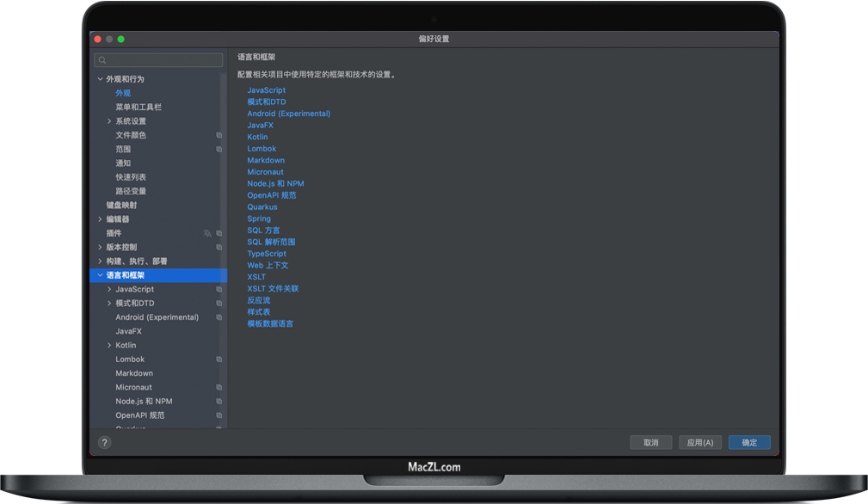Collapse the 外观和行为 section
Screen dimensions: 868x504
click(x=100, y=79)
